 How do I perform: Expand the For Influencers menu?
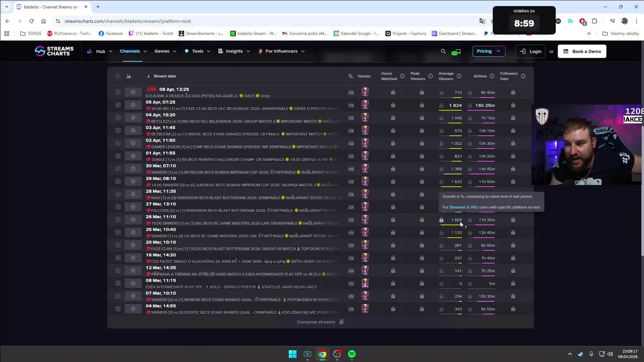281,51
